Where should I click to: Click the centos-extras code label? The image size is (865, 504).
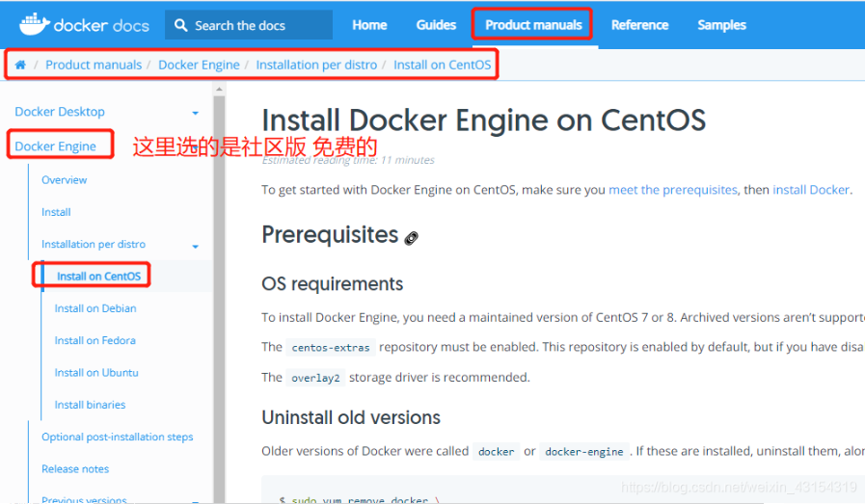pos(331,347)
